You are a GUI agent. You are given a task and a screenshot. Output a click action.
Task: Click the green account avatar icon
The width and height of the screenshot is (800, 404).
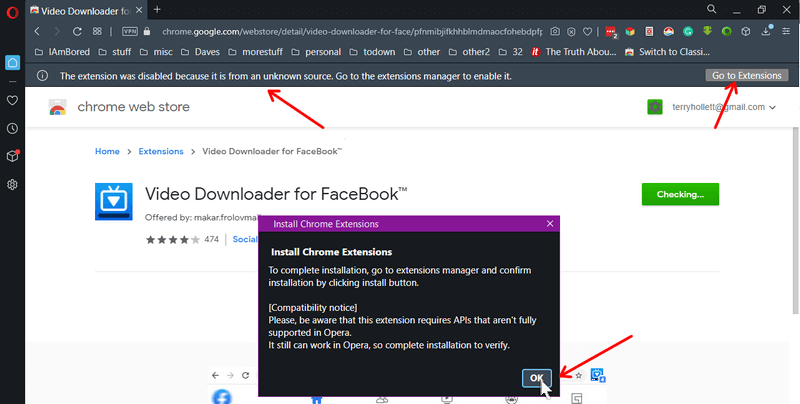coord(655,107)
